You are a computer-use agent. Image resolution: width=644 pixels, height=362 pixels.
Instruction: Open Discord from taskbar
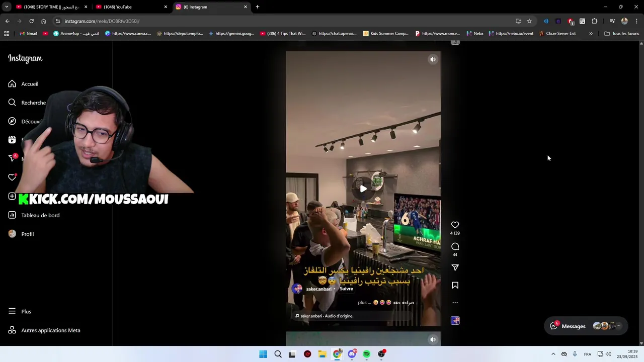pos(352,354)
